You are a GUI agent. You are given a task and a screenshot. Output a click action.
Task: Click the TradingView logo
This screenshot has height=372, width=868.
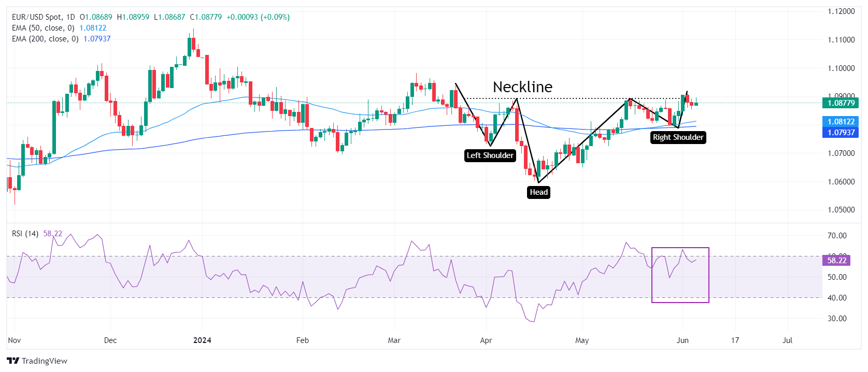coord(37,361)
